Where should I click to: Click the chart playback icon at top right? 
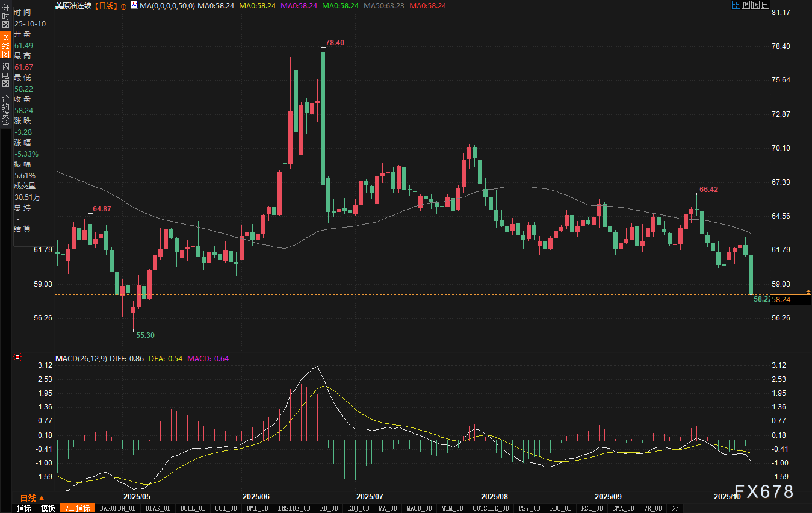755,5
